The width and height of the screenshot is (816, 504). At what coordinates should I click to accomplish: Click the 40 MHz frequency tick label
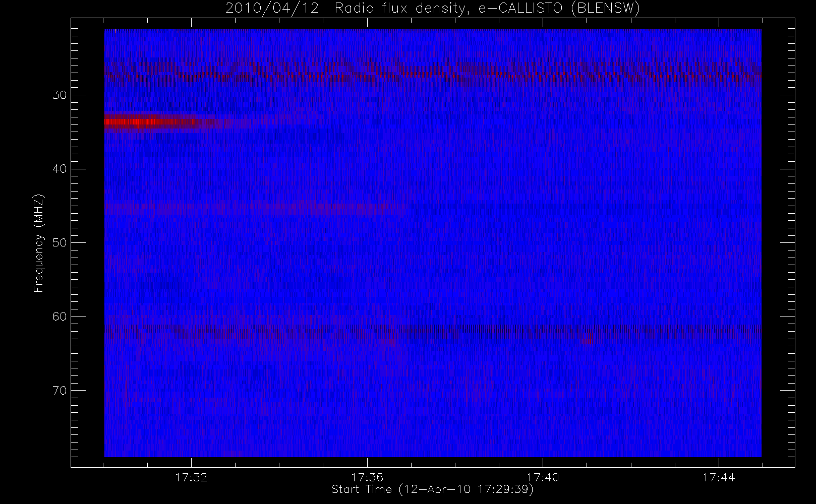[x=60, y=169]
